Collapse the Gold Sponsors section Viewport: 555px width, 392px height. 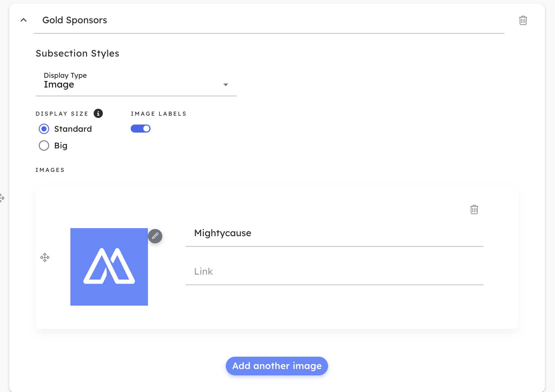coord(24,20)
